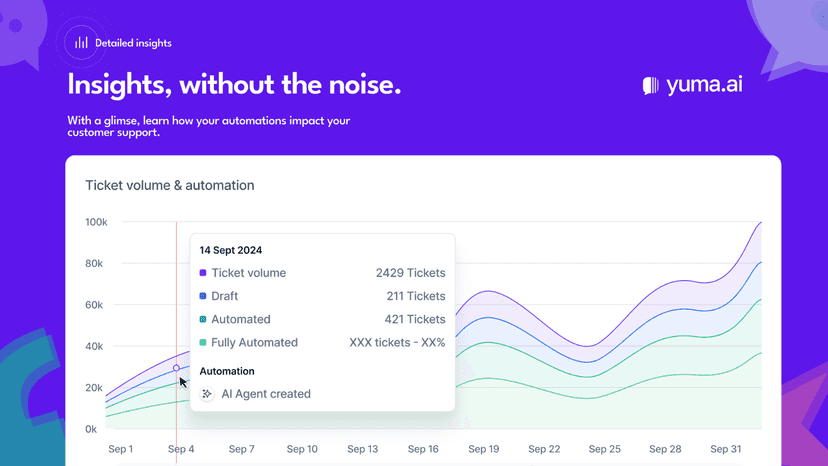Click the 'Sep 4' x-axis label
Image resolution: width=828 pixels, height=466 pixels.
tap(181, 449)
